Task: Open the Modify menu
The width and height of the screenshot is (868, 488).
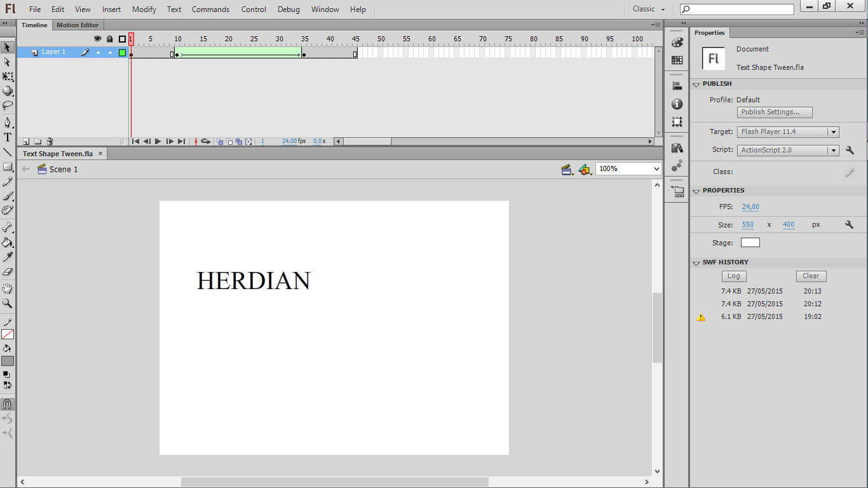Action: tap(144, 10)
